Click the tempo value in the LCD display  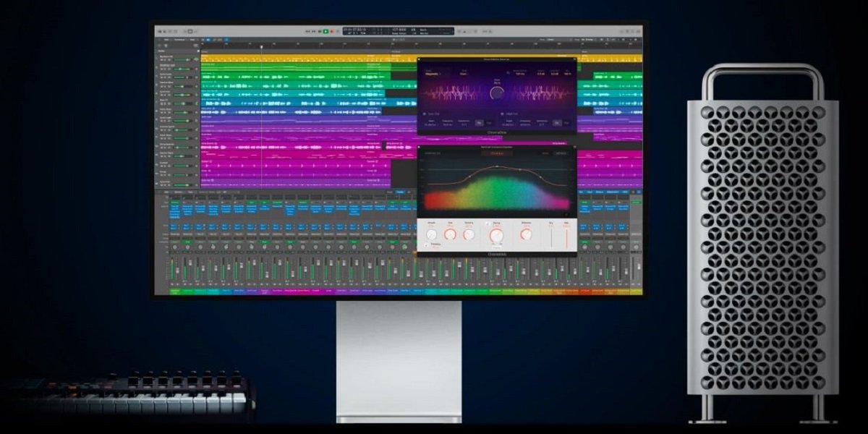(x=399, y=29)
